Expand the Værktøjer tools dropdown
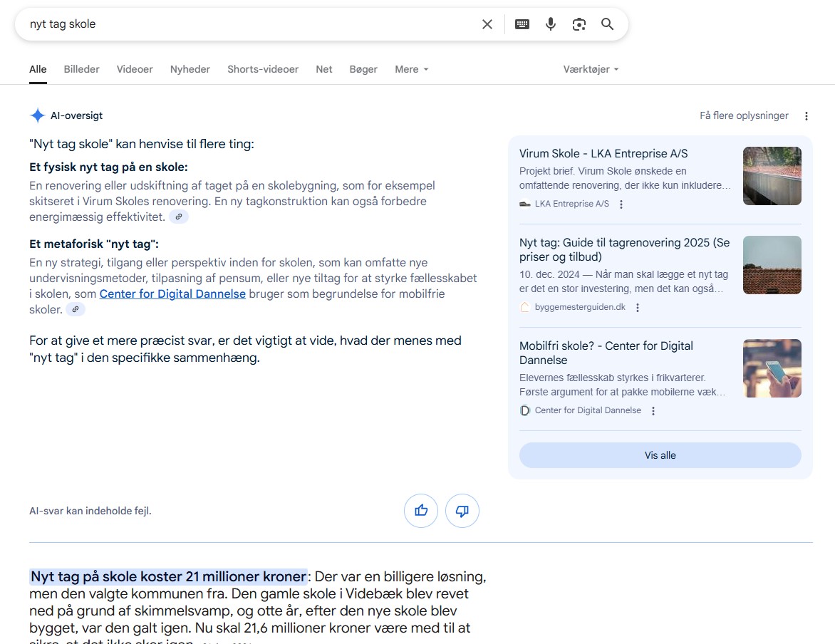Screen dimensions: 835x644 pyautogui.click(x=591, y=69)
